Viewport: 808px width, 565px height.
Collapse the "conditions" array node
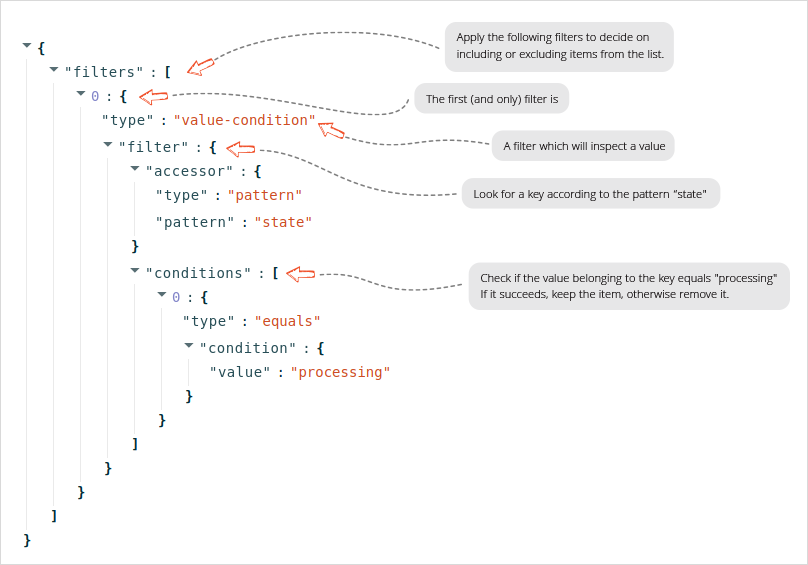pyautogui.click(x=135, y=270)
